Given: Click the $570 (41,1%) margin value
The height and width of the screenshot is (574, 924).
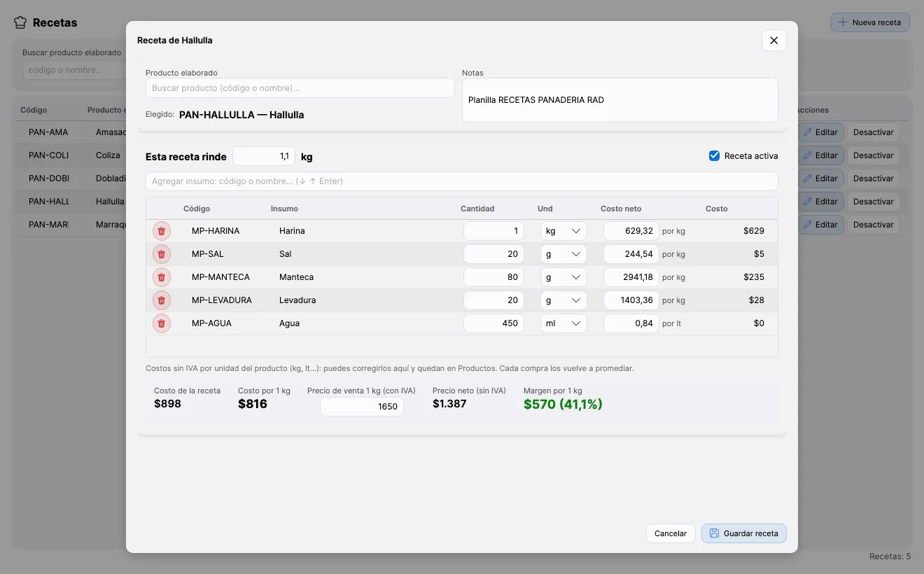Looking at the screenshot, I should 563,404.
